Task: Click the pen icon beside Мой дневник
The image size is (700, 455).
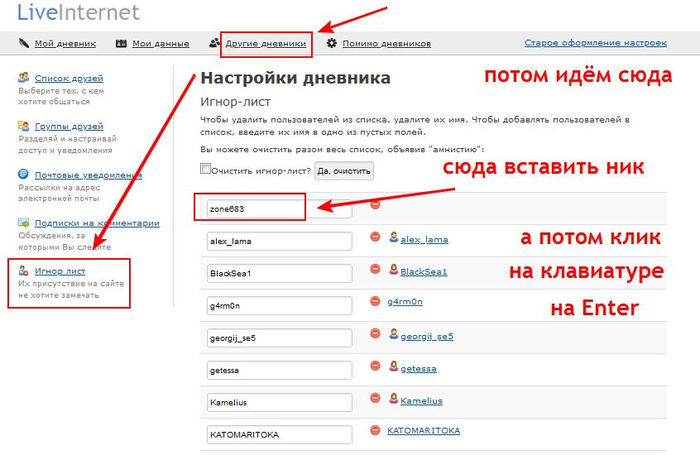Action: point(24,43)
